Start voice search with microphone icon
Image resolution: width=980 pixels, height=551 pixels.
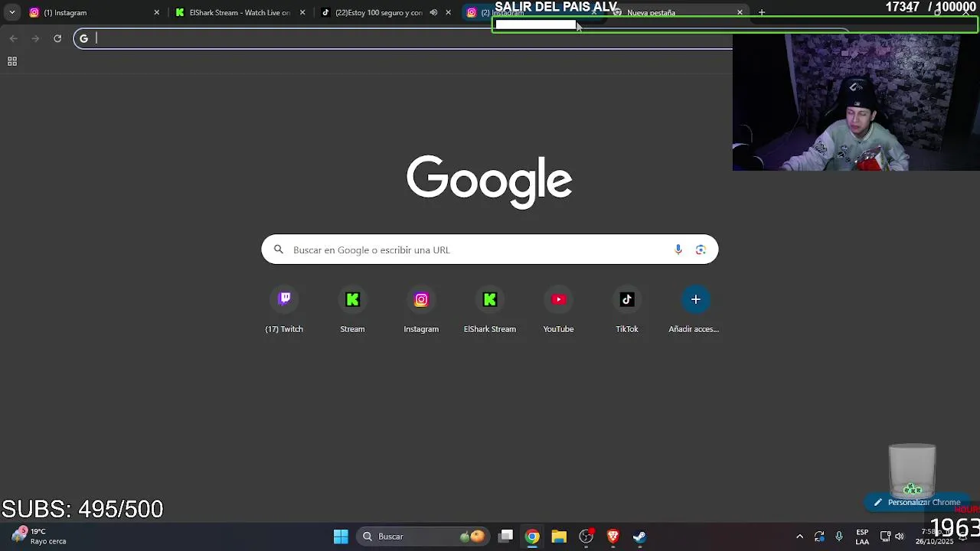click(678, 249)
